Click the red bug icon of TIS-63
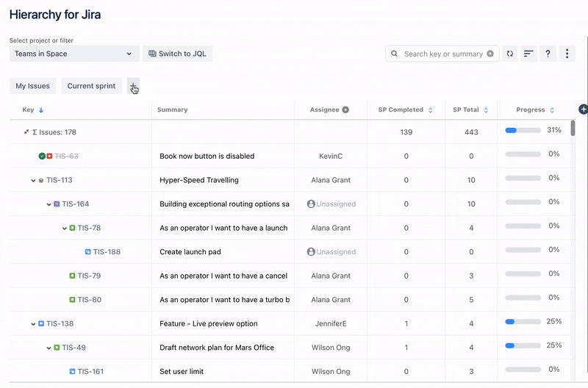This screenshot has height=388, width=588. coord(49,156)
